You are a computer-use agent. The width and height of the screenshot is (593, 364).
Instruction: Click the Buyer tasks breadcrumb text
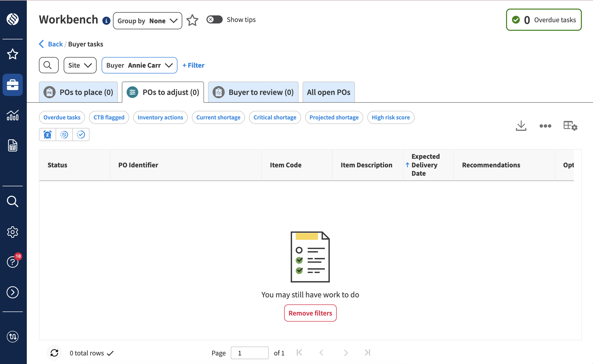coord(86,44)
